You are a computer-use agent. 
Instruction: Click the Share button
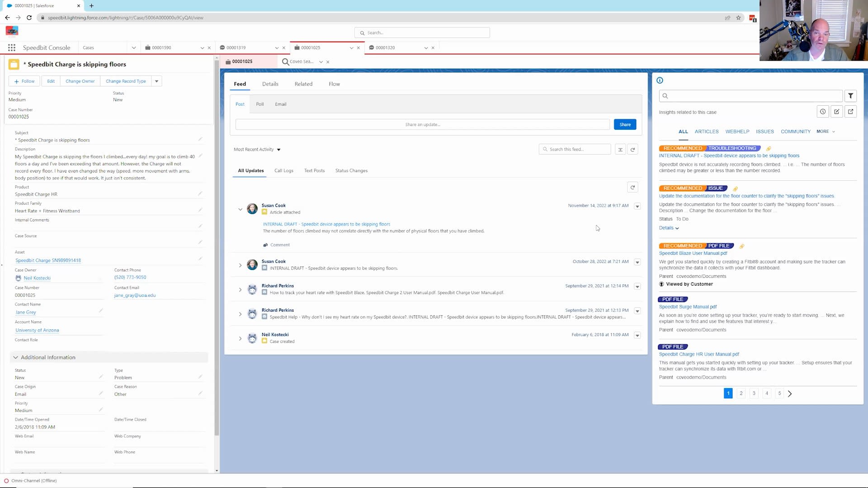(x=625, y=125)
